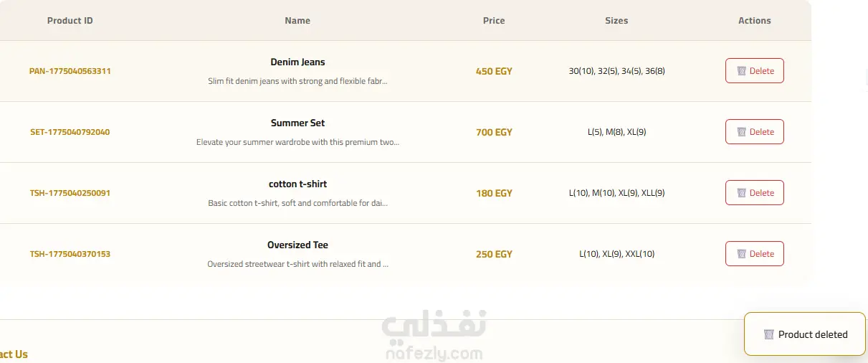Viewport: 868px width, 363px height.
Task: Select product ID PAN-1775040563311
Action: point(70,72)
